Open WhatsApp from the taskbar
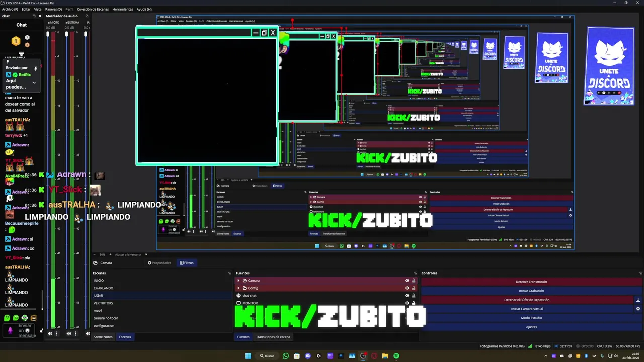 pos(286,356)
